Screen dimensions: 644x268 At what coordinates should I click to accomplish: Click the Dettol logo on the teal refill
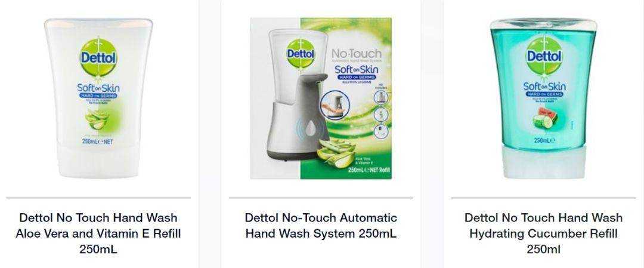[544, 56]
